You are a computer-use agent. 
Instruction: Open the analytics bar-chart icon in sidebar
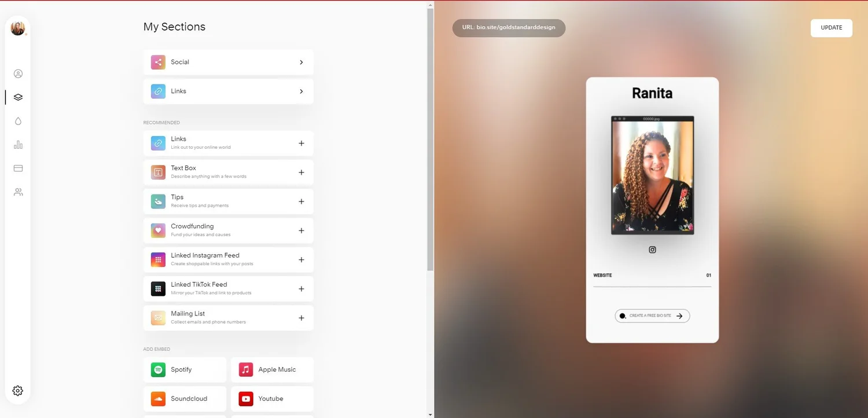point(18,144)
